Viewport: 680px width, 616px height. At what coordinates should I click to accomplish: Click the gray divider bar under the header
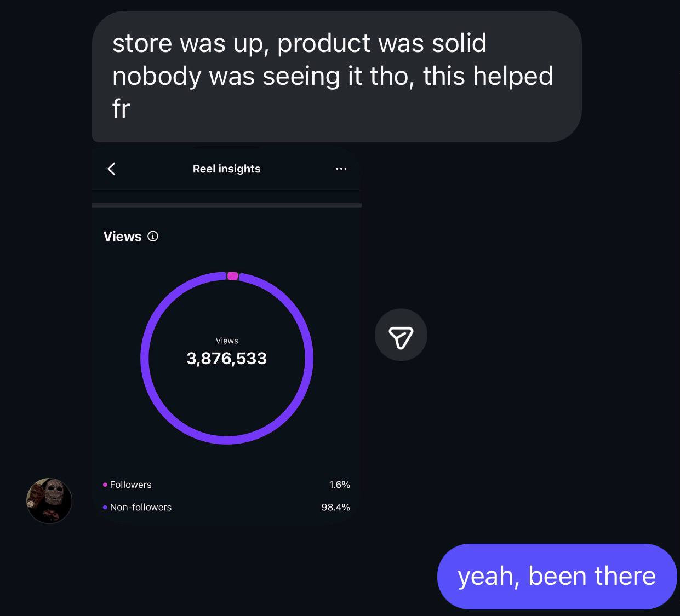click(226, 205)
